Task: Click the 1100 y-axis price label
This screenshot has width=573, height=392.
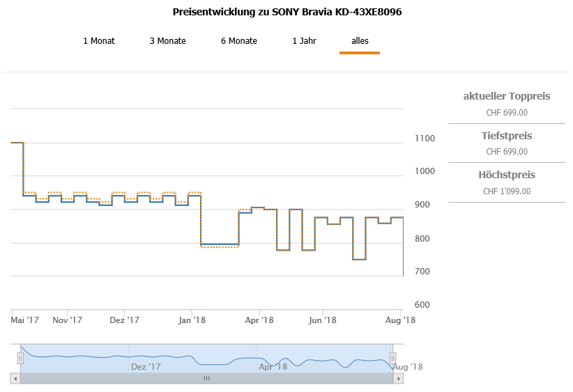Action: coord(424,139)
